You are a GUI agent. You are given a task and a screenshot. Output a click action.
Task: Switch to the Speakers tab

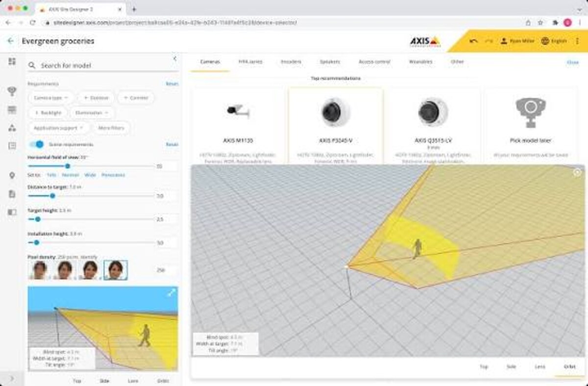tap(330, 62)
